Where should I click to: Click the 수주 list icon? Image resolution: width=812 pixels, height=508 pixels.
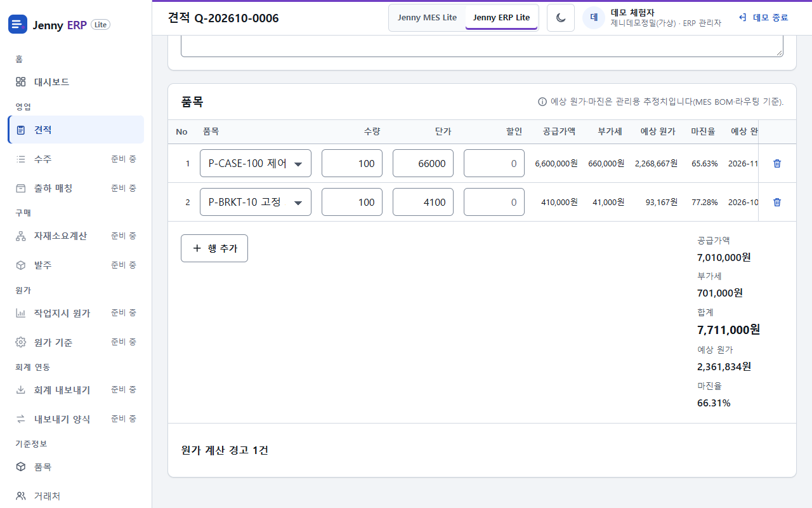pyautogui.click(x=21, y=159)
